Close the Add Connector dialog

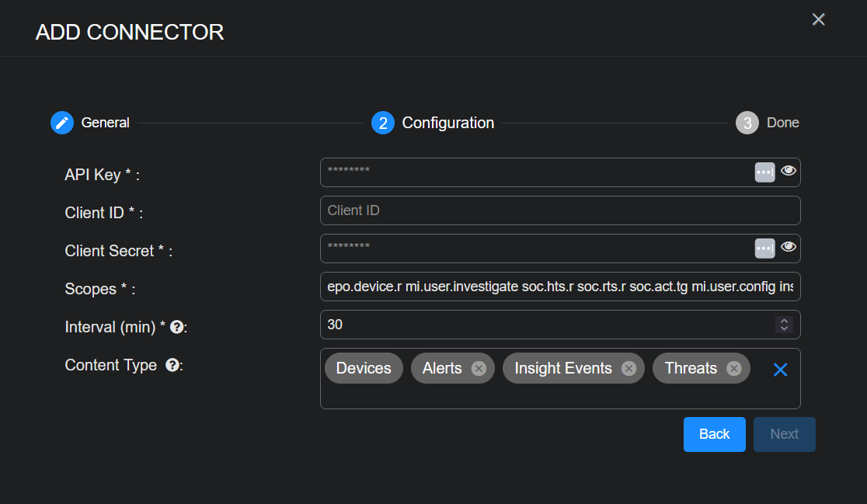pos(818,19)
